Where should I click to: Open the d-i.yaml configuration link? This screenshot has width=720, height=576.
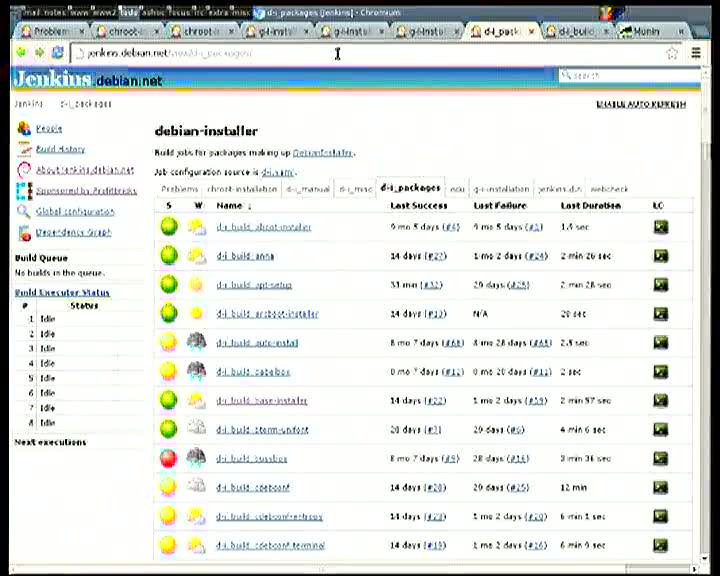278,172
